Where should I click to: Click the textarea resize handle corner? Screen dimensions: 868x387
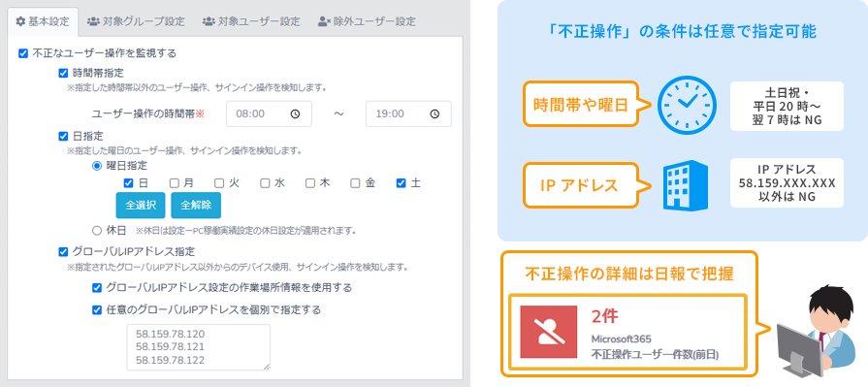pos(267,366)
